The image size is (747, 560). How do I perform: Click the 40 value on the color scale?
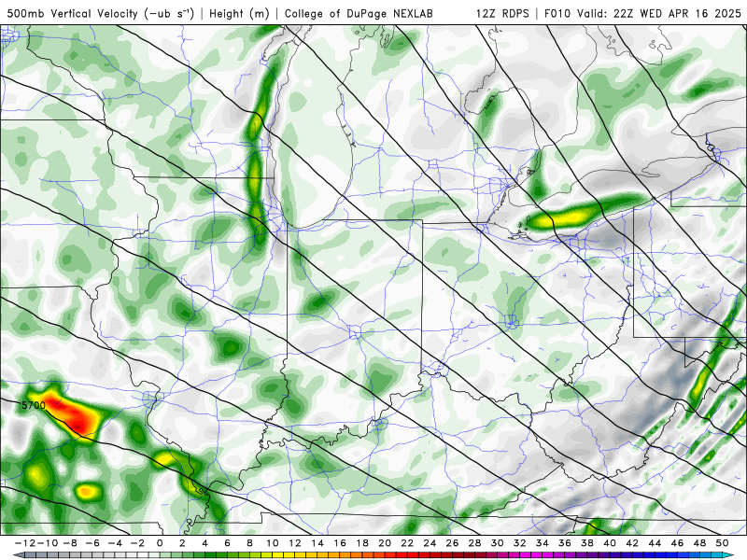[610, 543]
